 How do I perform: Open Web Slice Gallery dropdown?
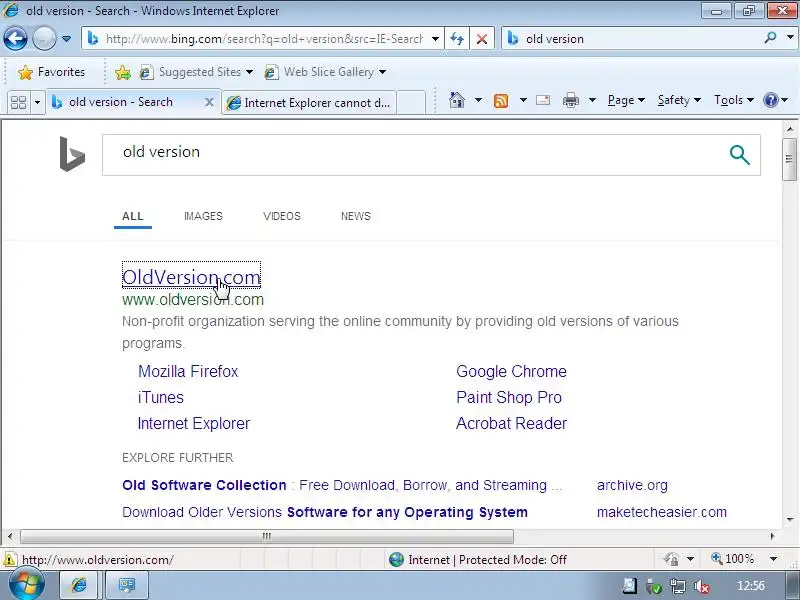[x=325, y=72]
